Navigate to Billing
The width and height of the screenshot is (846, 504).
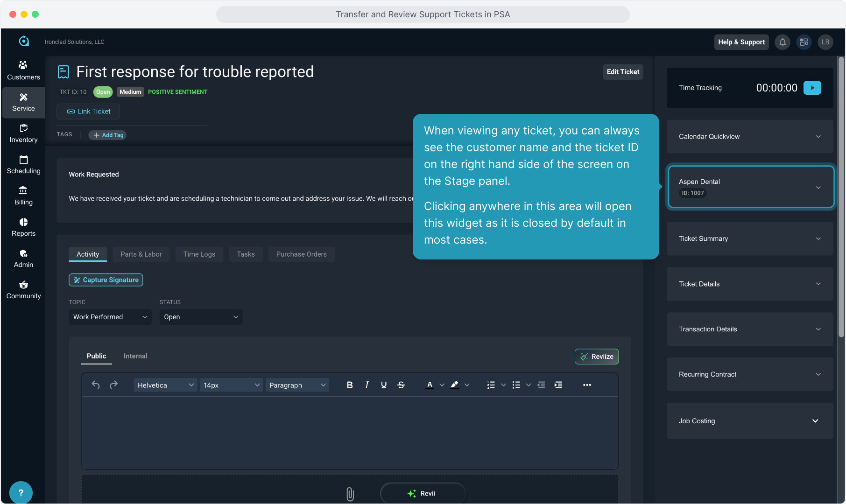click(23, 196)
